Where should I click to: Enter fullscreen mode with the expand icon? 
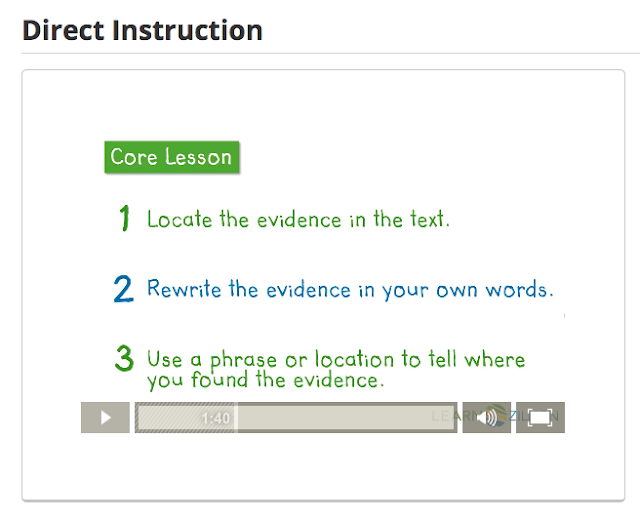click(540, 417)
